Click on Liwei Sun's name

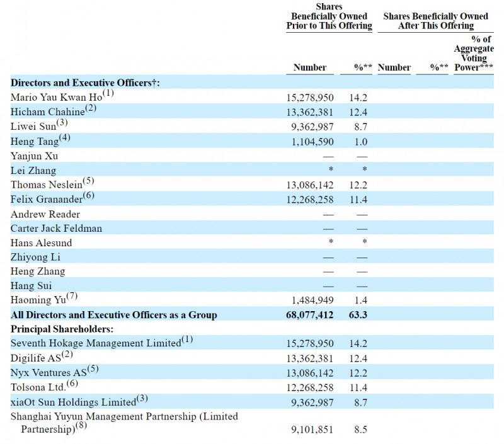tap(33, 126)
